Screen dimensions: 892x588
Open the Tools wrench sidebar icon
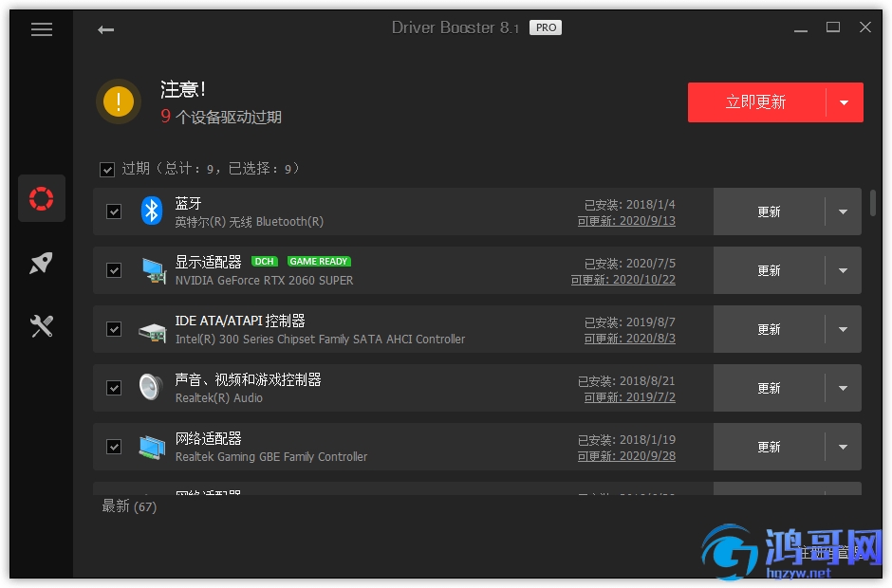coord(42,326)
